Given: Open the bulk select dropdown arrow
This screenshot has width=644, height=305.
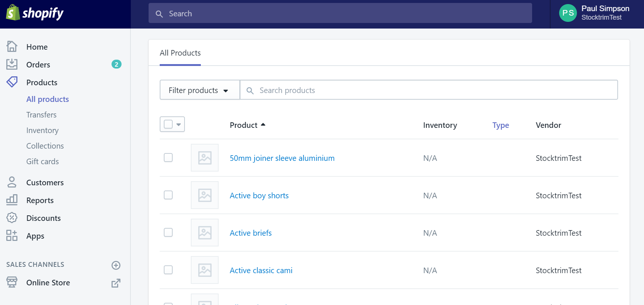Looking at the screenshot, I should [x=179, y=125].
